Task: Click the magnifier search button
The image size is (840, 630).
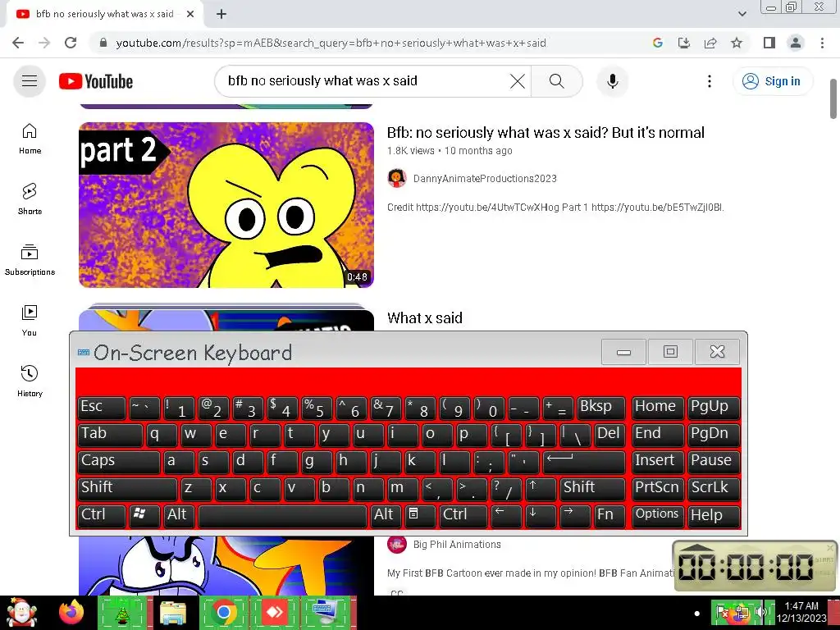Action: [557, 81]
